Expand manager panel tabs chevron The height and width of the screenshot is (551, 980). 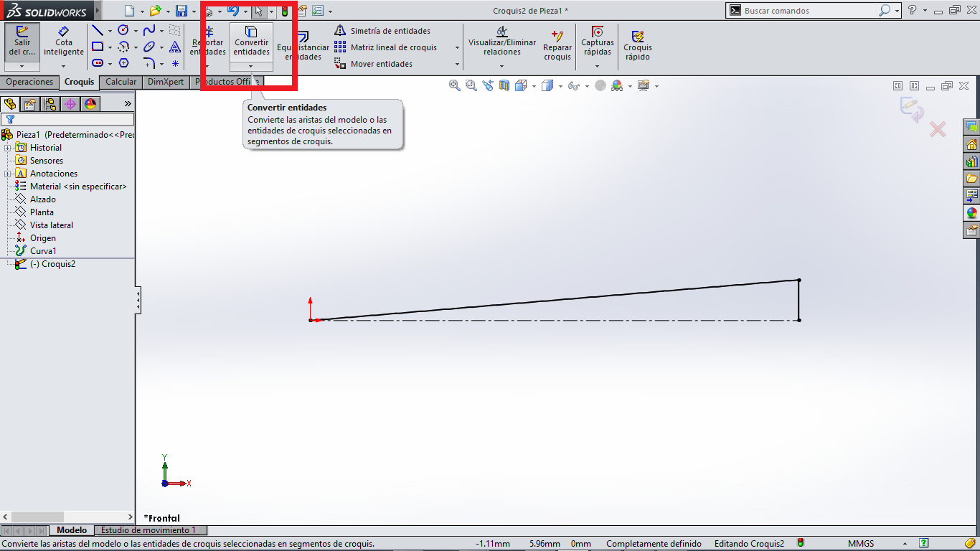coord(128,104)
